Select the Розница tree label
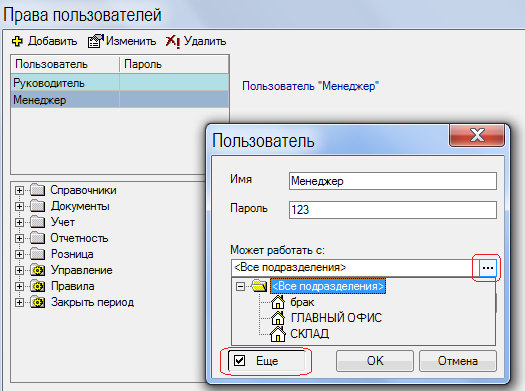 [72, 254]
